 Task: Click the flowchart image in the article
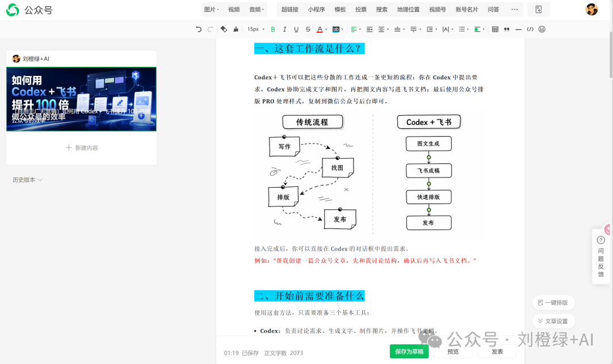pyautogui.click(x=370, y=174)
